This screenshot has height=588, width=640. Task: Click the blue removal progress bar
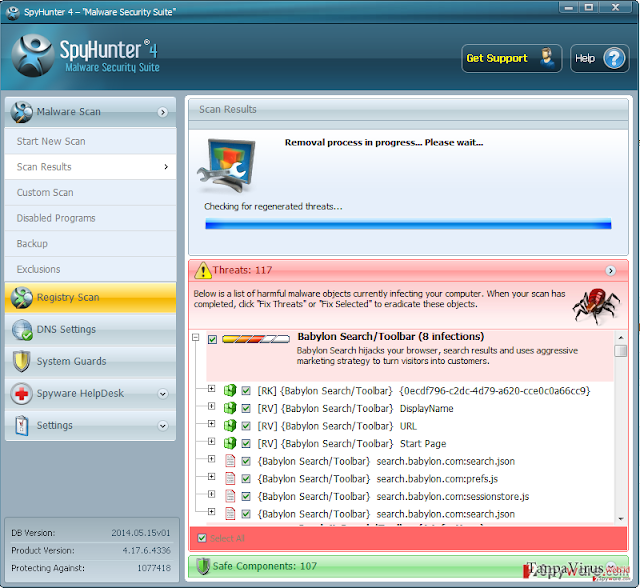[408, 224]
